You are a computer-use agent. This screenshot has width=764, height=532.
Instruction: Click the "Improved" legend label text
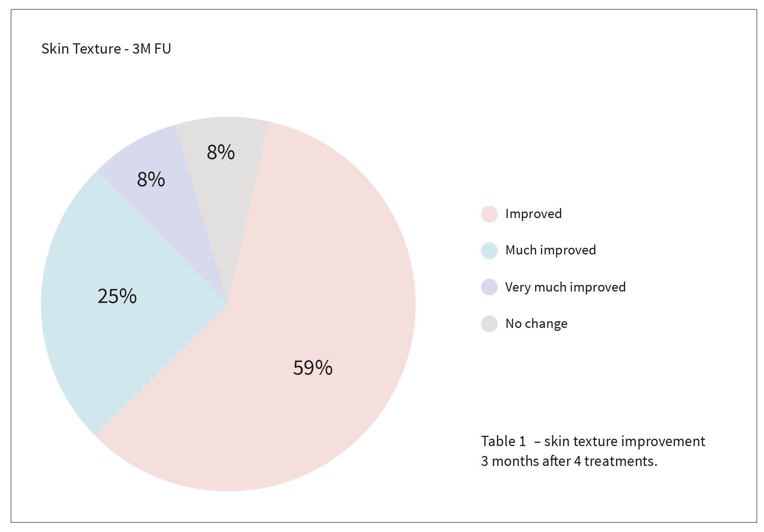[533, 214]
